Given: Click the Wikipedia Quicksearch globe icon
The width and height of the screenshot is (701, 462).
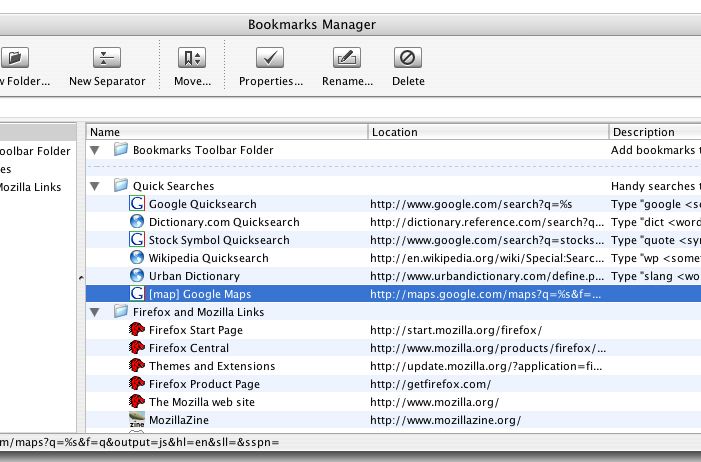Looking at the screenshot, I should pyautogui.click(x=137, y=258).
